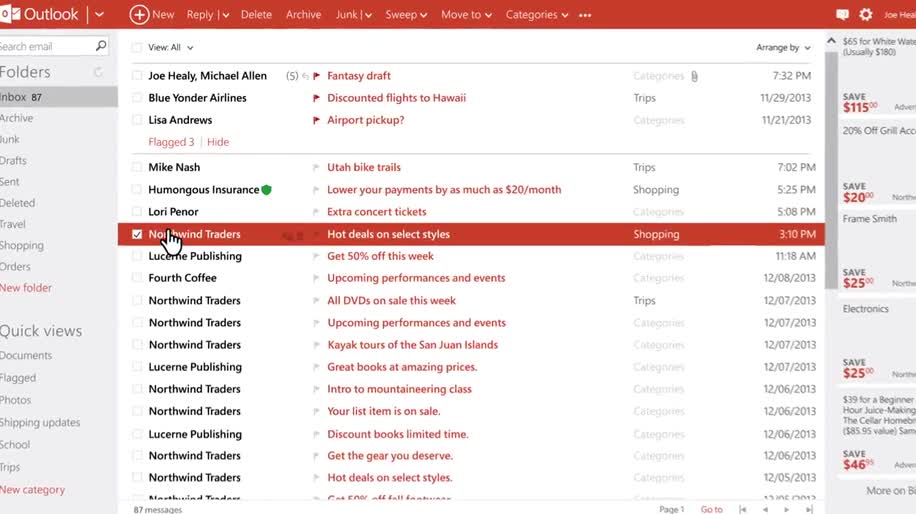
Task: Select the Lisa Andrews email checkbox
Action: pos(137,120)
